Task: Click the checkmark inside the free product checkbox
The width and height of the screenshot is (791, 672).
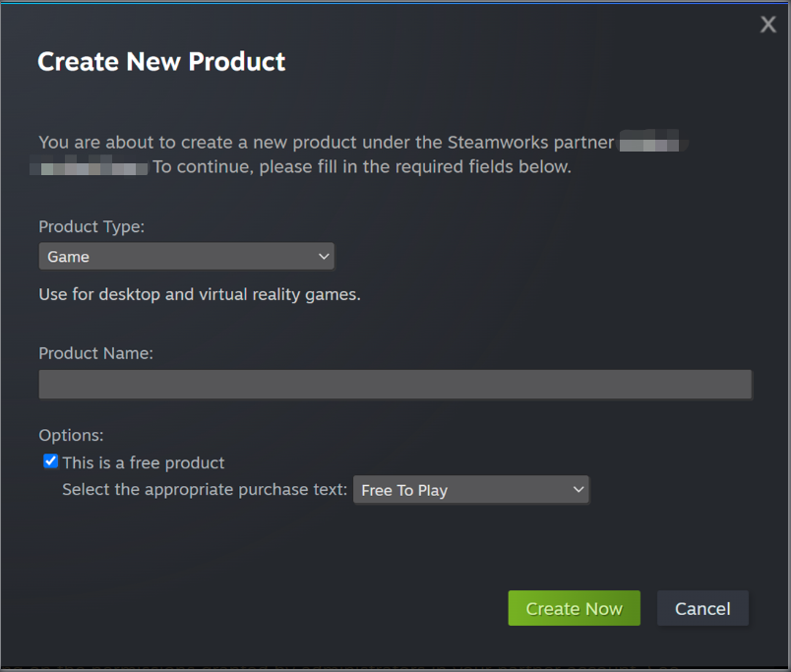Action: pos(49,461)
